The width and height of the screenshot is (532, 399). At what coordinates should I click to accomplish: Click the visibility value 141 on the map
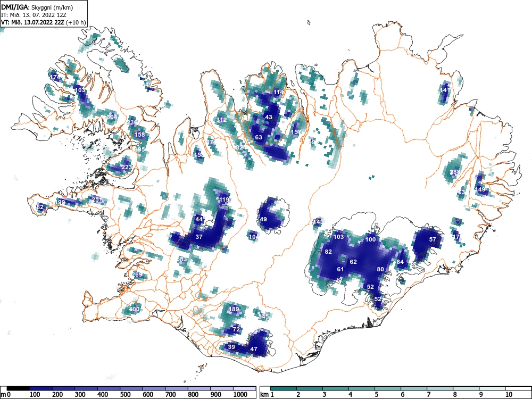pos(445,90)
